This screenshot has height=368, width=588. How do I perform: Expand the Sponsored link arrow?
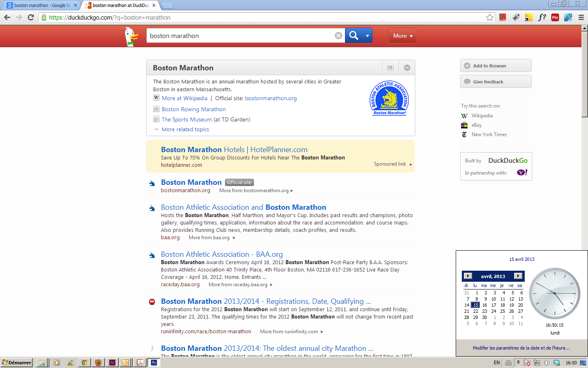(x=411, y=164)
